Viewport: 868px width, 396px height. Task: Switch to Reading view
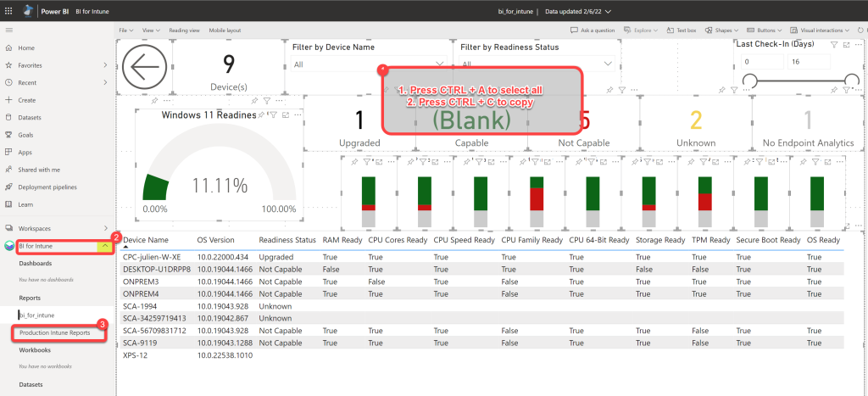coord(184,30)
